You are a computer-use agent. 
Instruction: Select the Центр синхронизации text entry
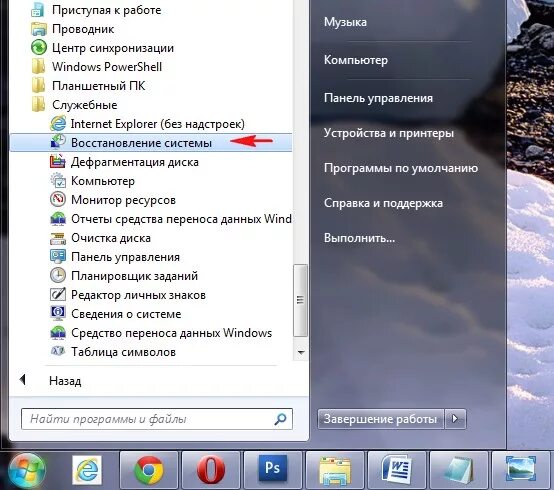click(113, 48)
